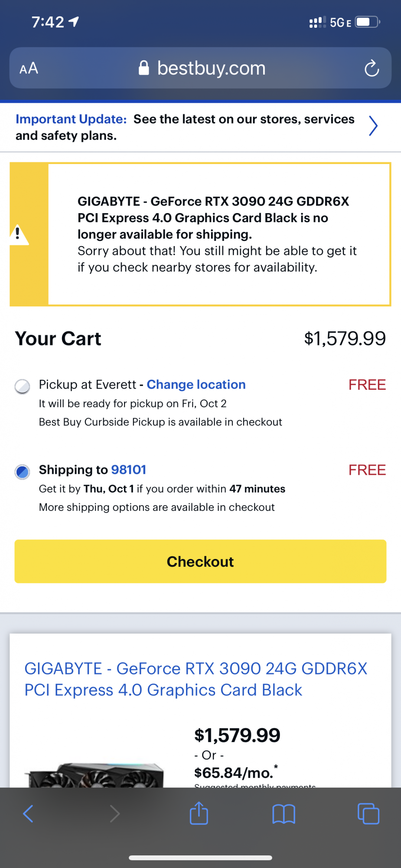Change the shipping ZIP code 98101
The width and height of the screenshot is (401, 868).
tap(129, 470)
